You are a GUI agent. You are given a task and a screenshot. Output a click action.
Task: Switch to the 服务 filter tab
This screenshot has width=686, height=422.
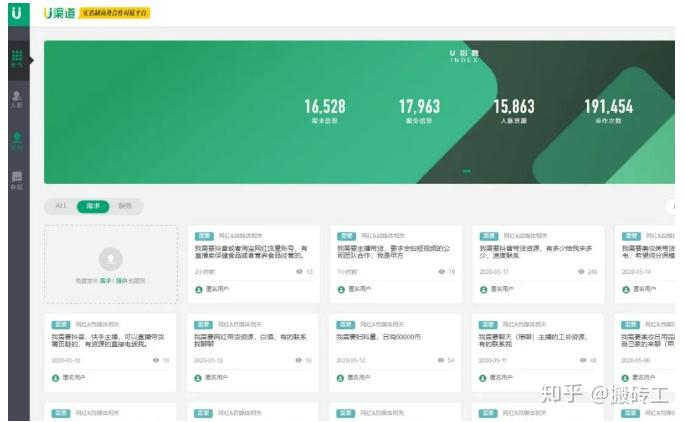125,206
